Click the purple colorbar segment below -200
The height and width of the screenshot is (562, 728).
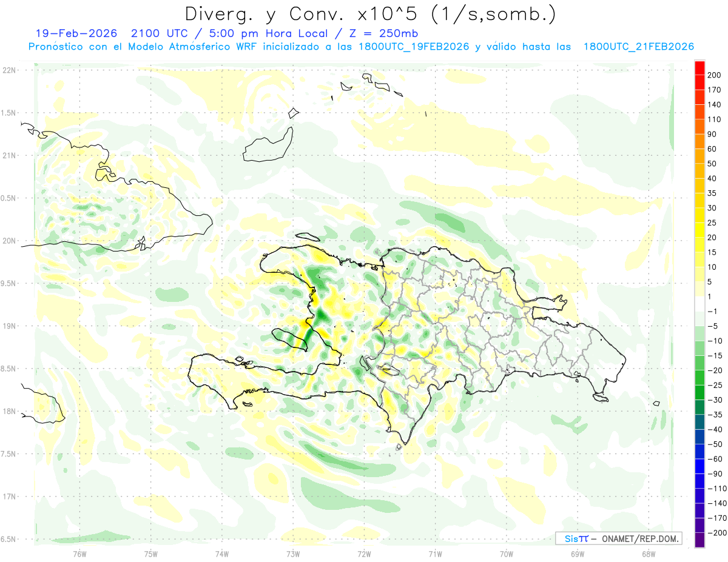[x=699, y=540]
